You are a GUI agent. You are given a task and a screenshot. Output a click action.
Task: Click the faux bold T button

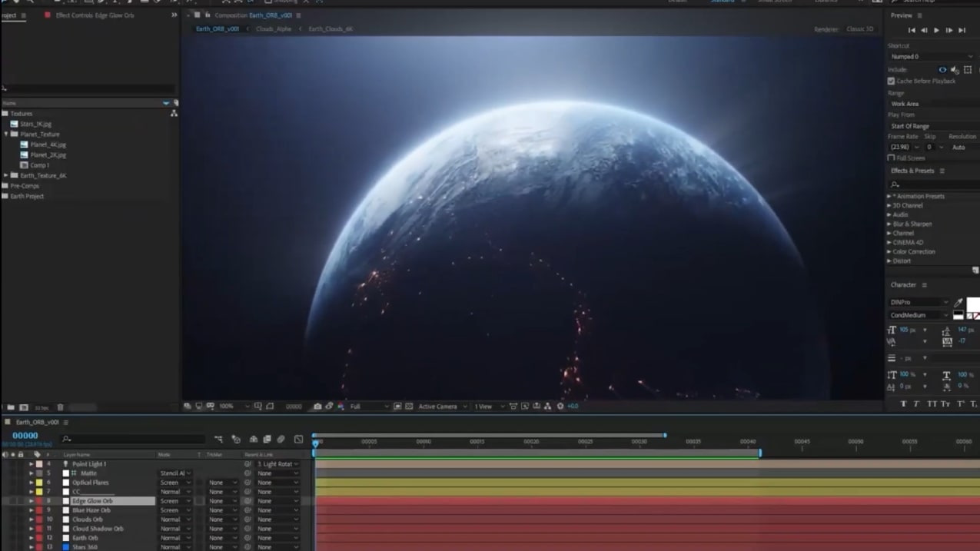[903, 404]
